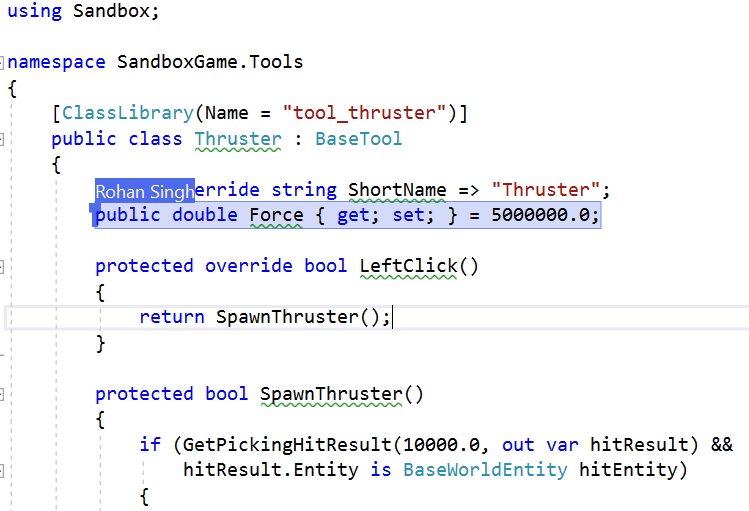Click the 'hitResult.Entity' expression
The width and height of the screenshot is (749, 511).
pos(271,470)
